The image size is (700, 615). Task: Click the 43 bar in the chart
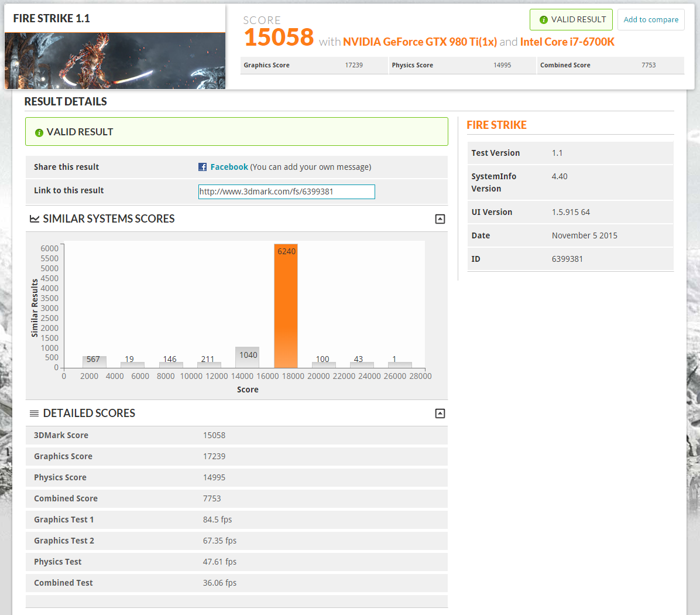tap(362, 365)
